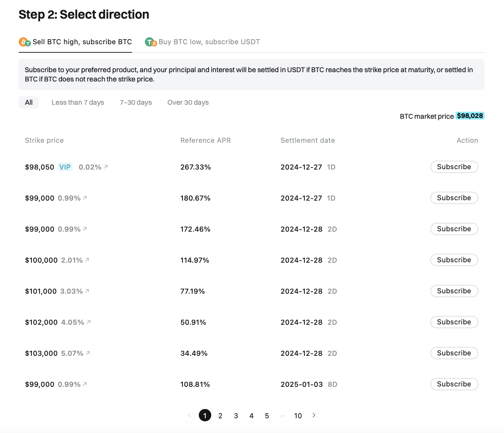Viewport: 504px width, 433px height.
Task: Click the pagination ellipsis between 5 and 10
Action: pos(283,416)
